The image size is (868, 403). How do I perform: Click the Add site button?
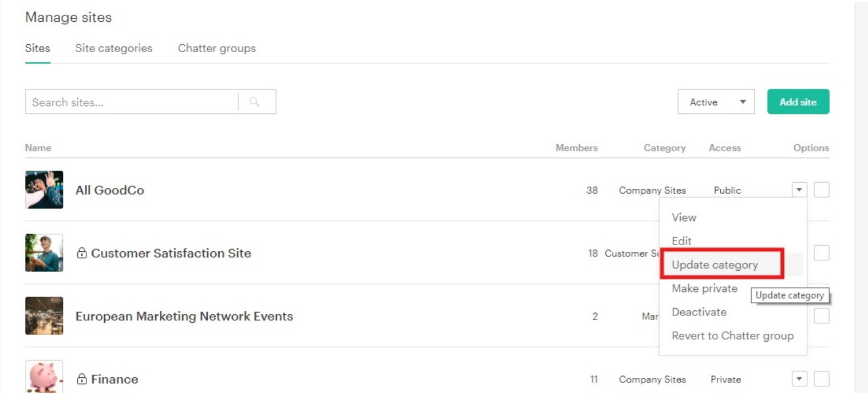pyautogui.click(x=798, y=102)
